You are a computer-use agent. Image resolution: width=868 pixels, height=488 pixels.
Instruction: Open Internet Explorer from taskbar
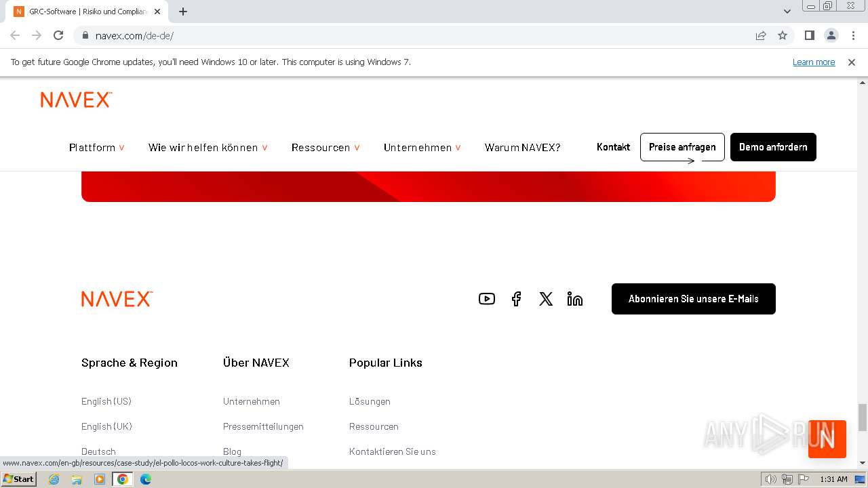54,479
